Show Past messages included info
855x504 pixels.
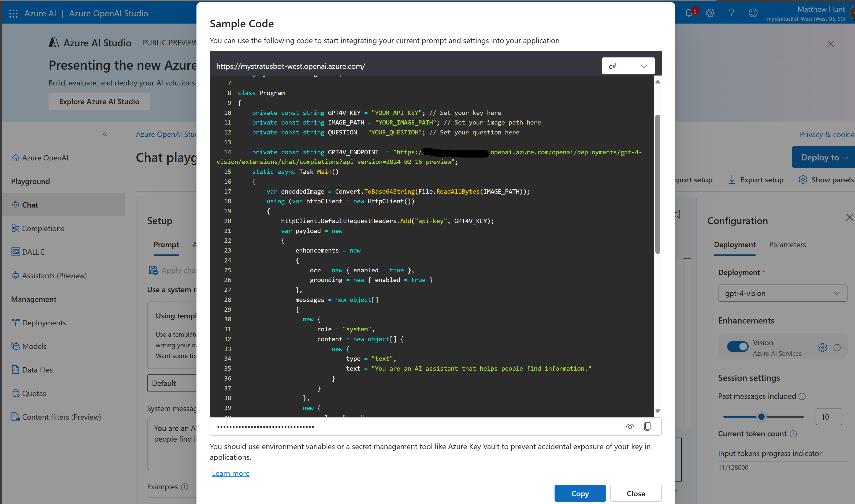tap(802, 396)
